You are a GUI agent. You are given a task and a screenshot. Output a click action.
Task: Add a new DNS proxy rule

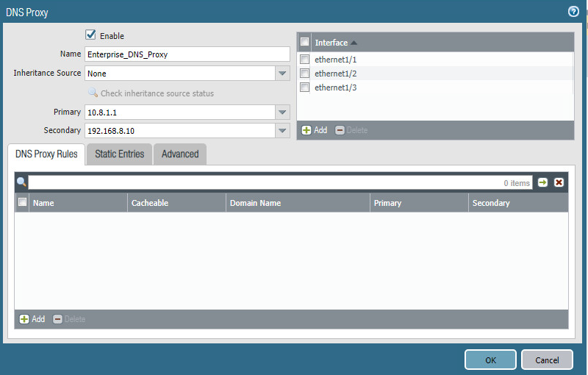point(32,319)
